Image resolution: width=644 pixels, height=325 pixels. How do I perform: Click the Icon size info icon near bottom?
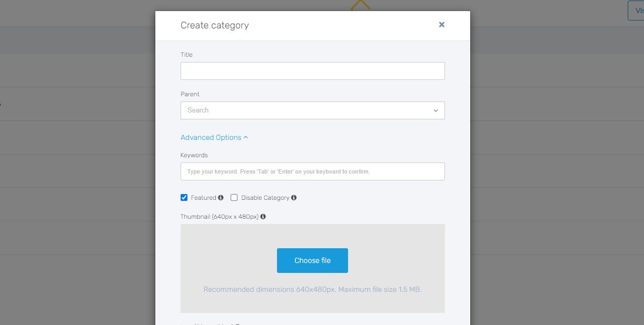[237, 324]
